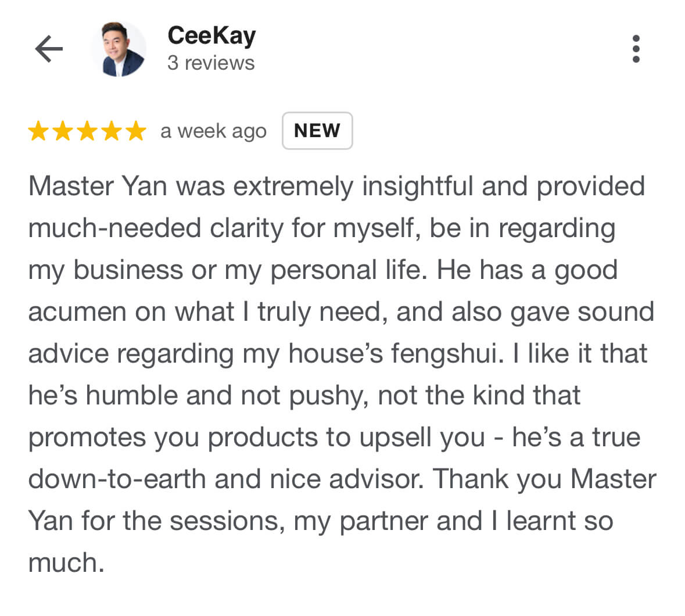The width and height of the screenshot is (685, 616).
Task: Open the CeeKay reviewer name
Action: coord(212,36)
